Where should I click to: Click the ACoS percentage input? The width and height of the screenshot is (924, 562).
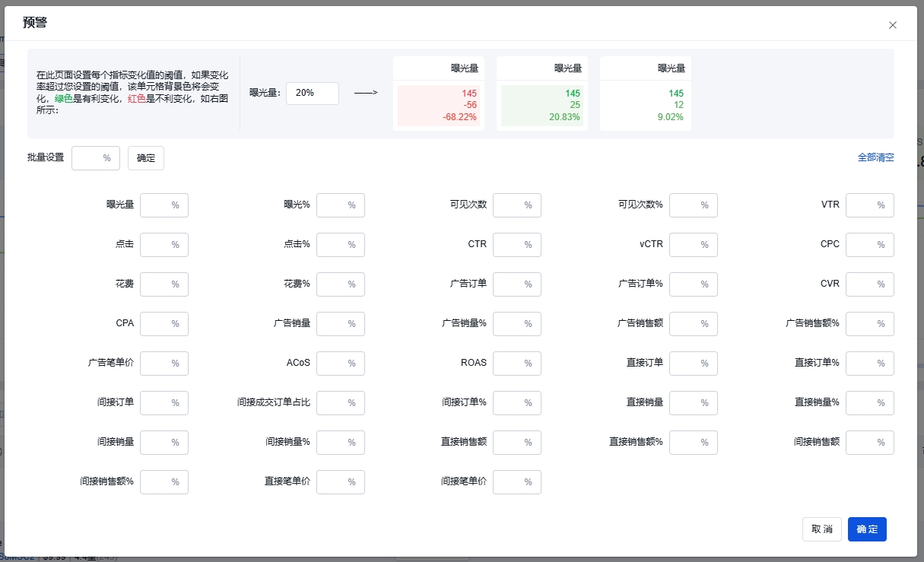(336, 364)
